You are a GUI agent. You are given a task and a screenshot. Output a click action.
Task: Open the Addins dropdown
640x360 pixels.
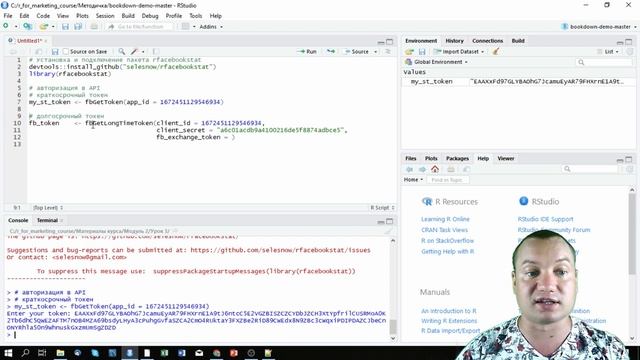coord(211,27)
